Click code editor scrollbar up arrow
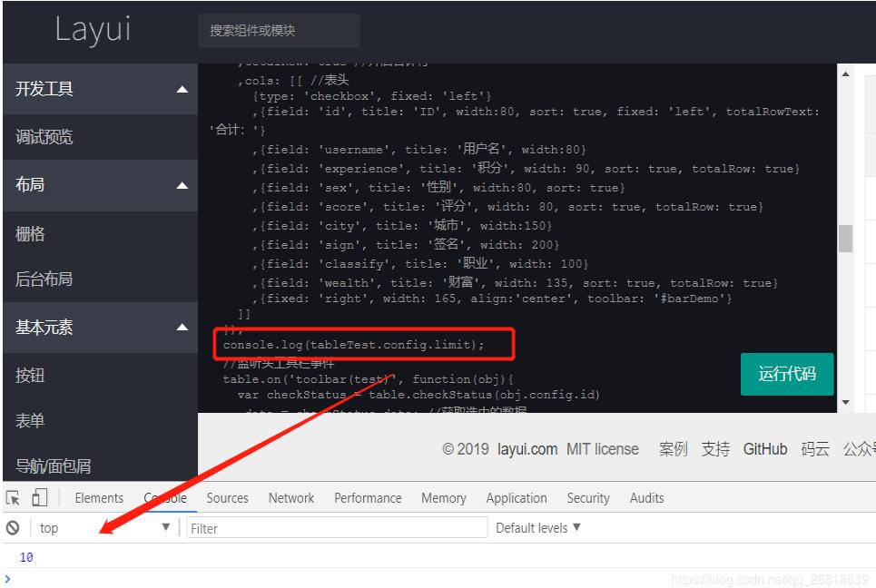The height and width of the screenshot is (588, 876). 845,73
